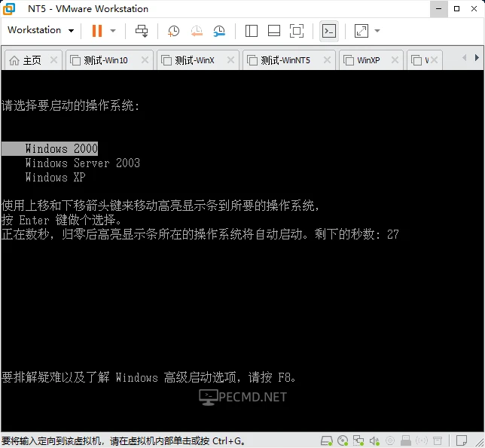This screenshot has width=485, height=448.
Task: Close the 测试-WinNT5 tab
Action: (x=327, y=60)
